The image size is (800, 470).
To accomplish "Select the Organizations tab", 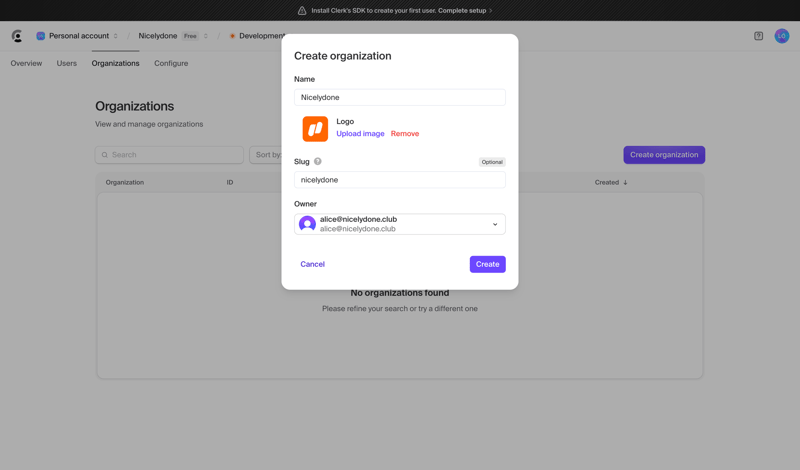I will [115, 63].
